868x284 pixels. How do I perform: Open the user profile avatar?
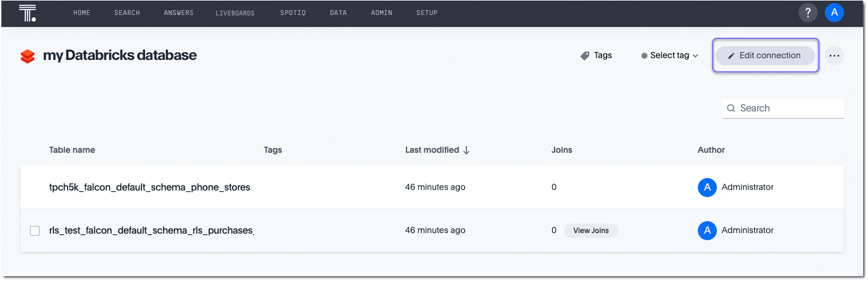point(834,13)
